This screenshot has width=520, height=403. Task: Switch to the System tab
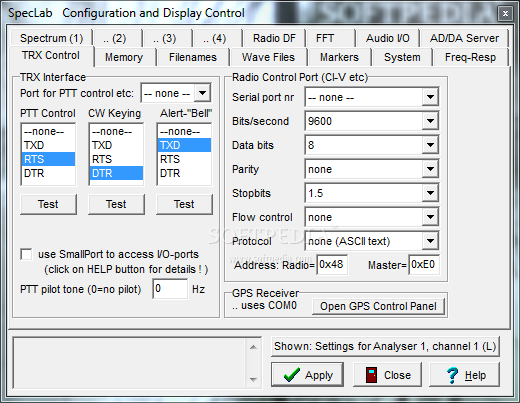(x=402, y=57)
